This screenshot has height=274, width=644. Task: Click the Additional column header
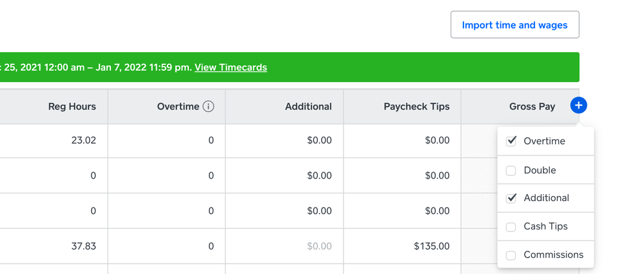[308, 106]
